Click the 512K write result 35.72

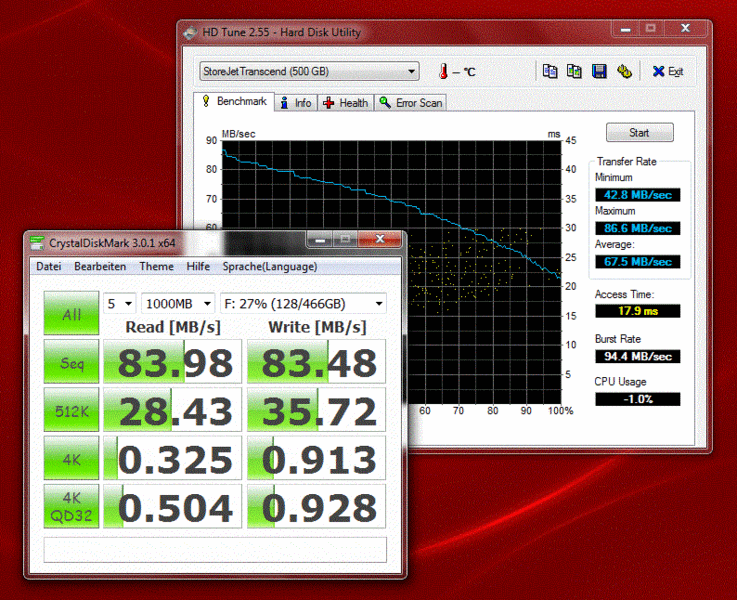click(316, 410)
